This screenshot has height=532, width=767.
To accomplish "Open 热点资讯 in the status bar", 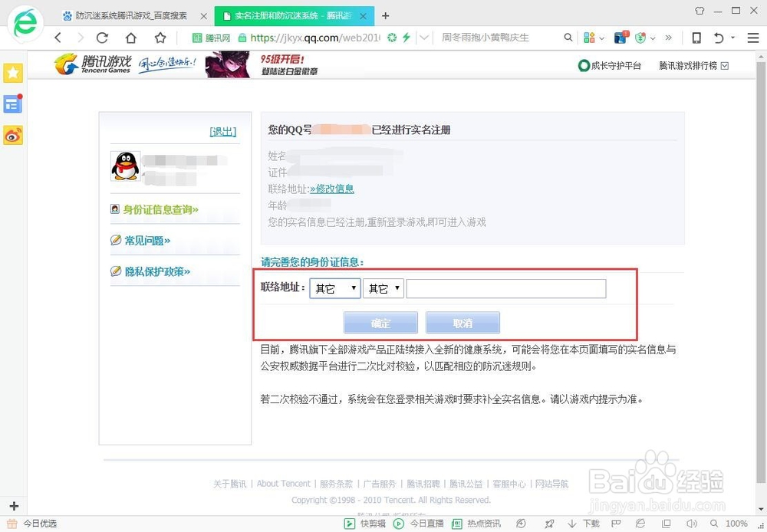I will (x=476, y=524).
